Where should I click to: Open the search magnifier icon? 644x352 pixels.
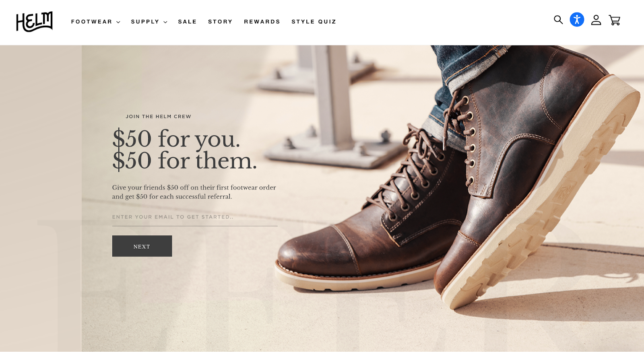click(x=558, y=20)
